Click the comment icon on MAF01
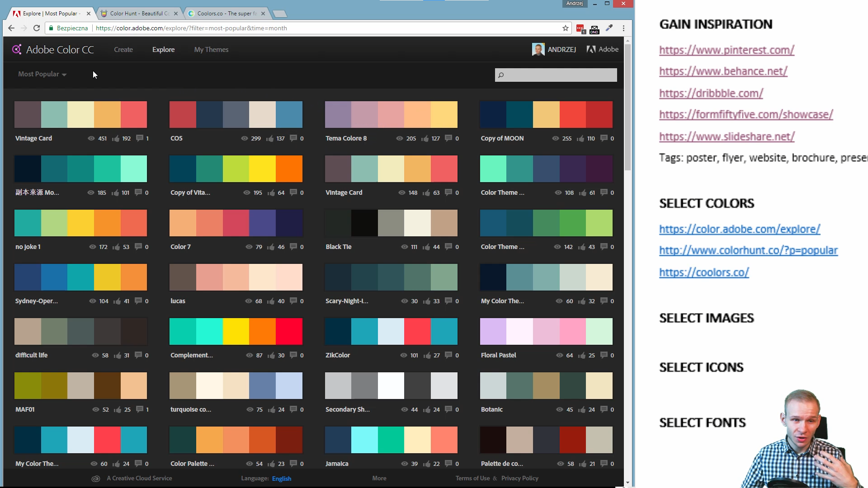The width and height of the screenshot is (868, 488). [x=140, y=409]
